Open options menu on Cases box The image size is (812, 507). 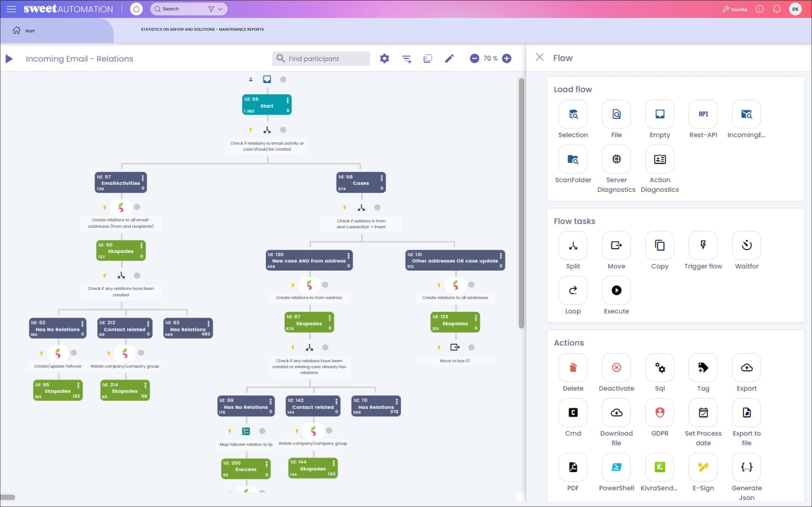pyautogui.click(x=382, y=178)
